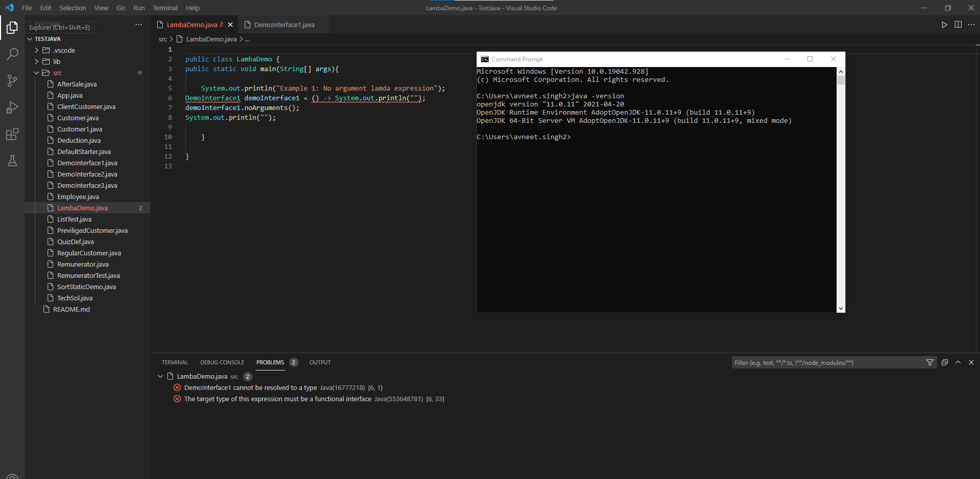Open the Source Control view
Image resolution: width=980 pixels, height=479 pixels.
pos(12,80)
